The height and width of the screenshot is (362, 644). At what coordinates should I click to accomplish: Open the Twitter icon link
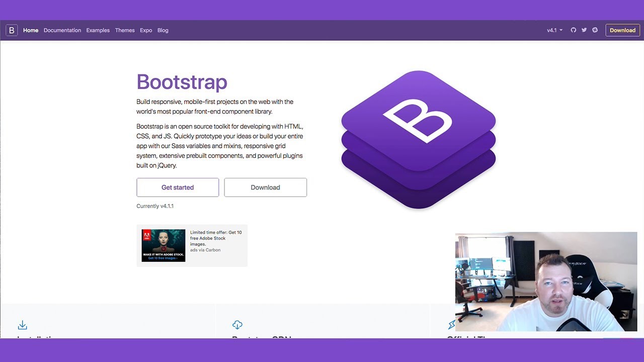click(x=584, y=30)
